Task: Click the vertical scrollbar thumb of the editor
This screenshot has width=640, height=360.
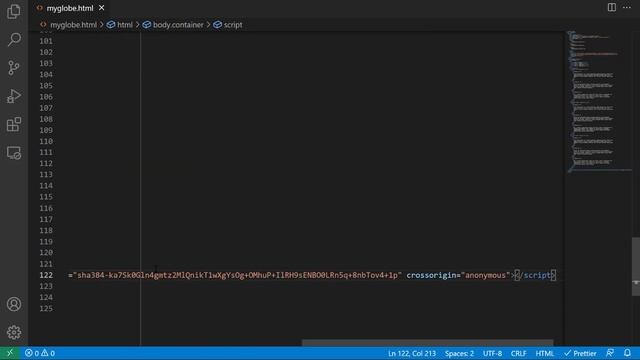Action: coord(636,266)
